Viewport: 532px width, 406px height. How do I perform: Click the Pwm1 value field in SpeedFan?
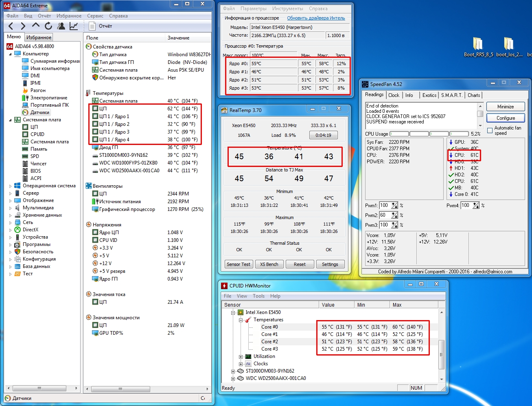pos(385,206)
